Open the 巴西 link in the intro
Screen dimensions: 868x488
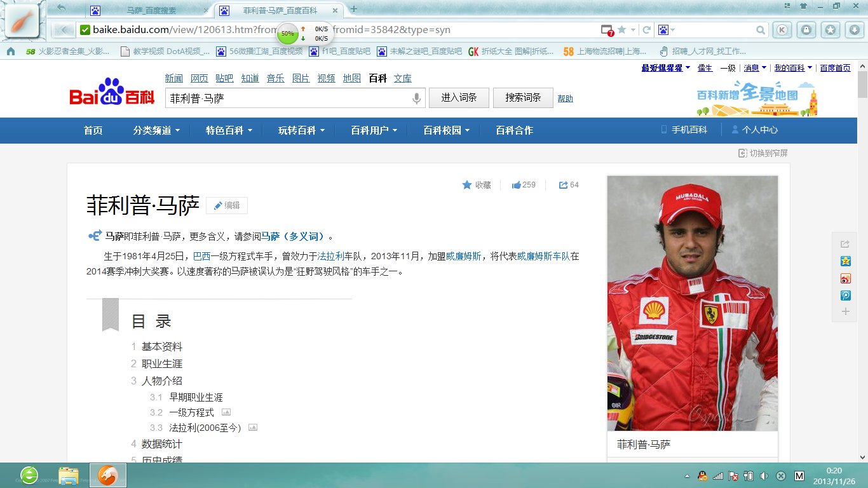coord(201,257)
